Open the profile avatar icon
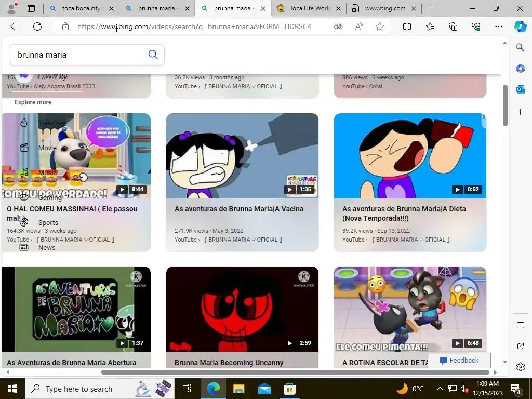This screenshot has width=532, height=399. 12,8
